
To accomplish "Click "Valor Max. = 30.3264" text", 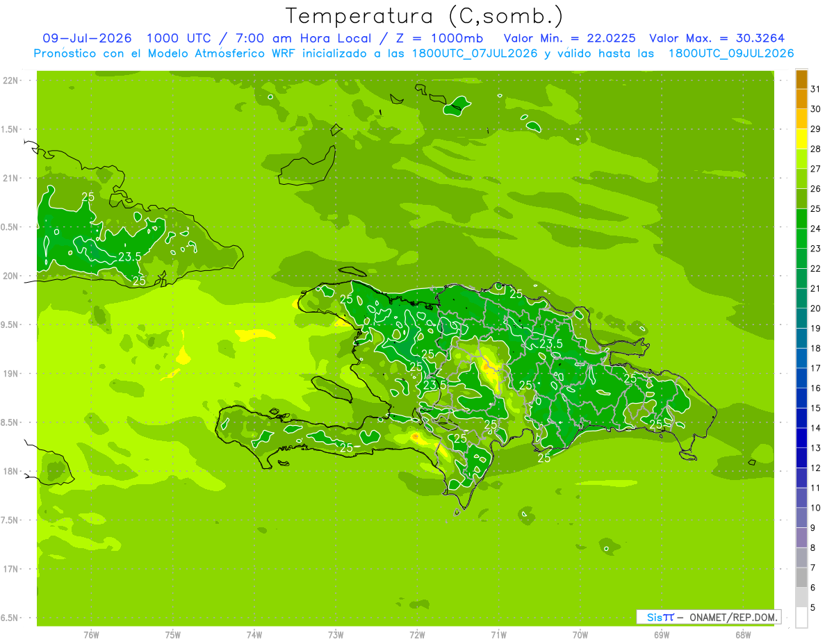I will coord(717,38).
